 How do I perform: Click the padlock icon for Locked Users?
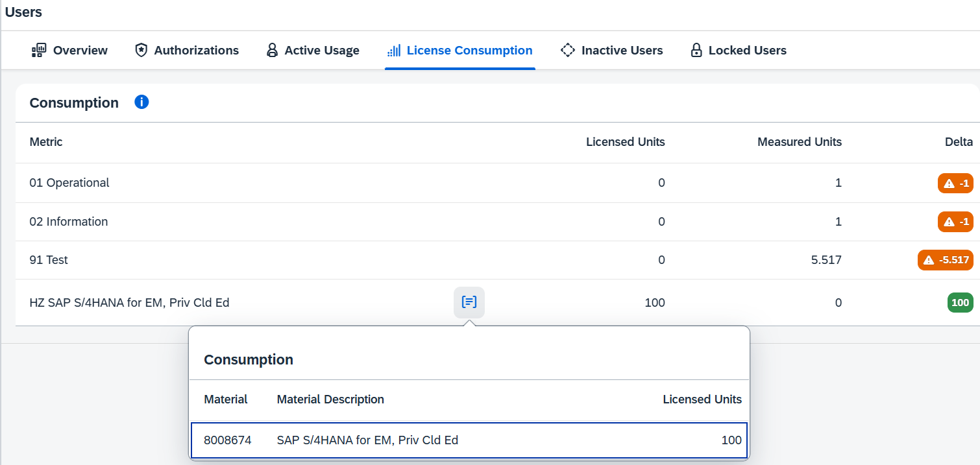click(x=696, y=51)
